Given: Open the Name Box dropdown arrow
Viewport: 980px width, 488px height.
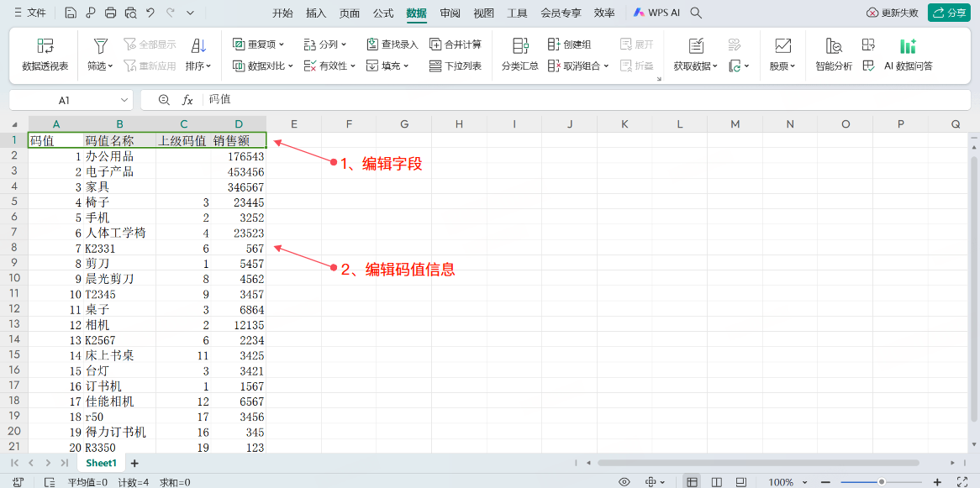Looking at the screenshot, I should 124,100.
